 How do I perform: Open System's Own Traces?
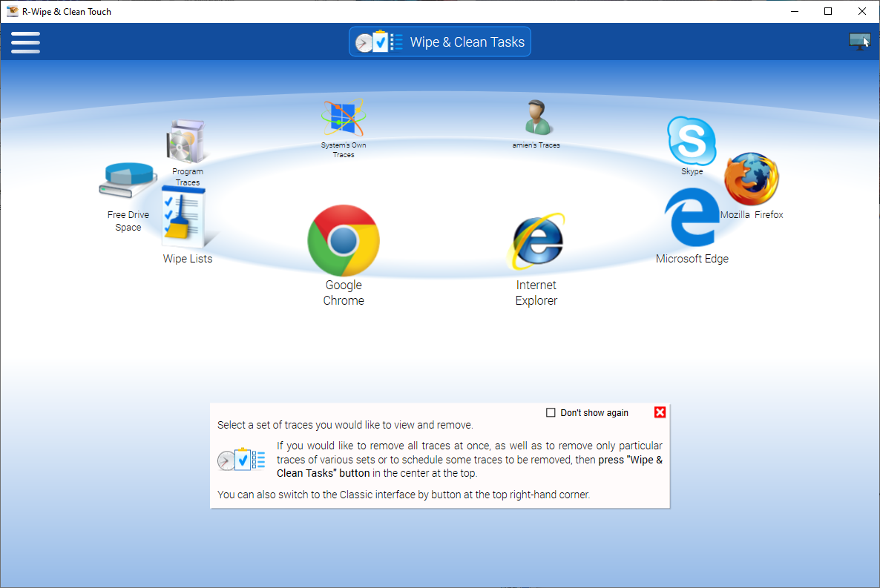344,118
